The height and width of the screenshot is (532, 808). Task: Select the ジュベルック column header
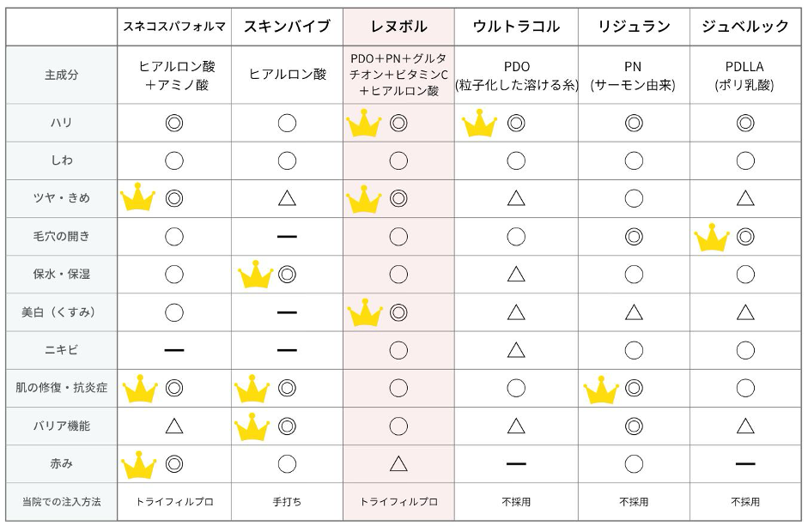click(x=744, y=27)
